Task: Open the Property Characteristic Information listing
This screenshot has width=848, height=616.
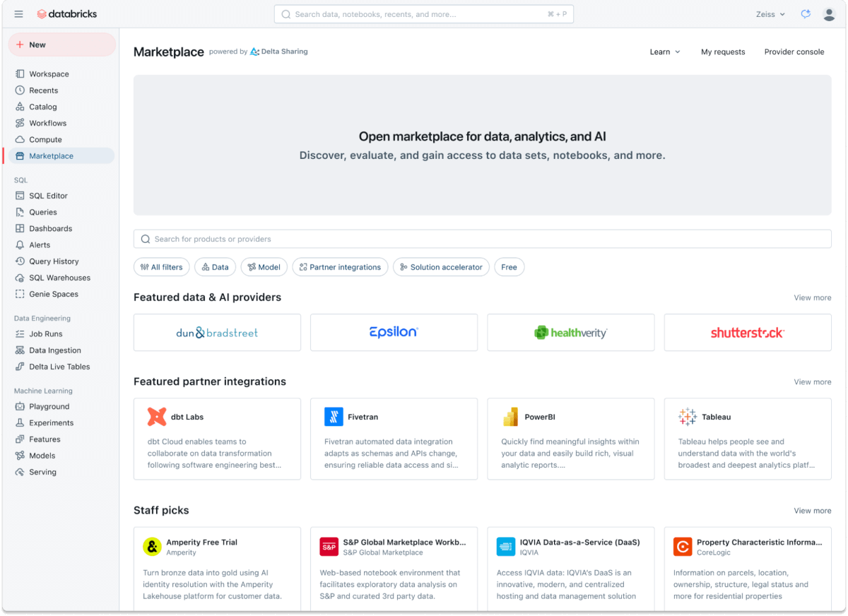Action: 748,569
